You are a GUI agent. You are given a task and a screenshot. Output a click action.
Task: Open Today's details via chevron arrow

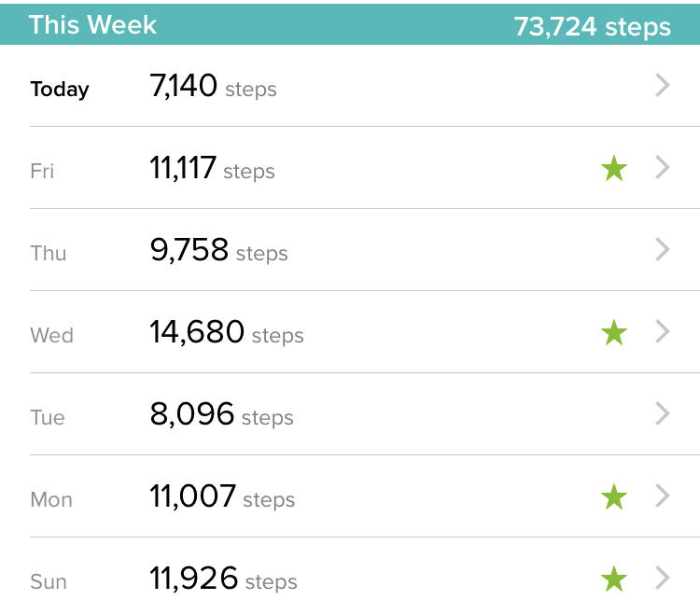[x=663, y=85]
